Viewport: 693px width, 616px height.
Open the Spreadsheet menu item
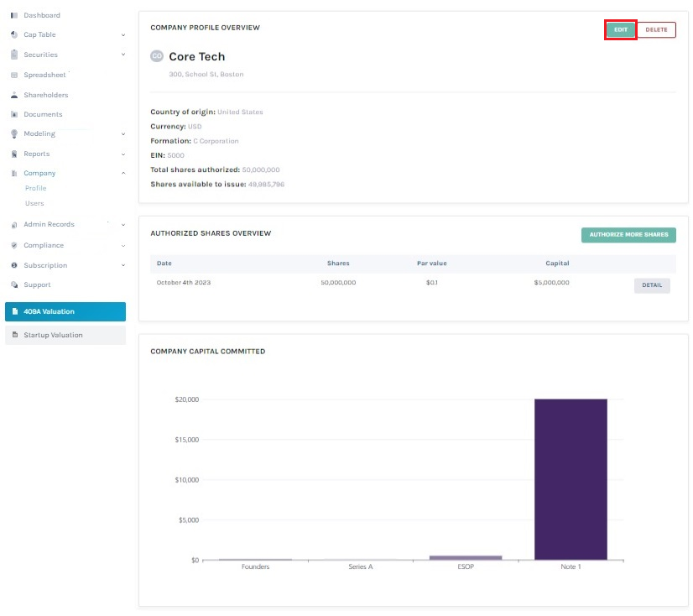tap(44, 76)
